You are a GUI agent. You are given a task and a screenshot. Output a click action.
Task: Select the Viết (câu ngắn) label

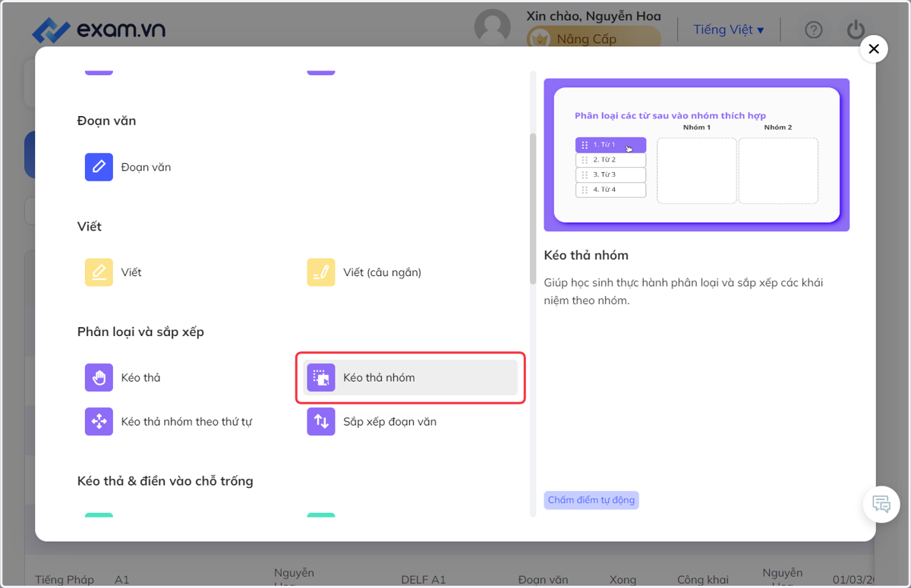[x=382, y=272]
